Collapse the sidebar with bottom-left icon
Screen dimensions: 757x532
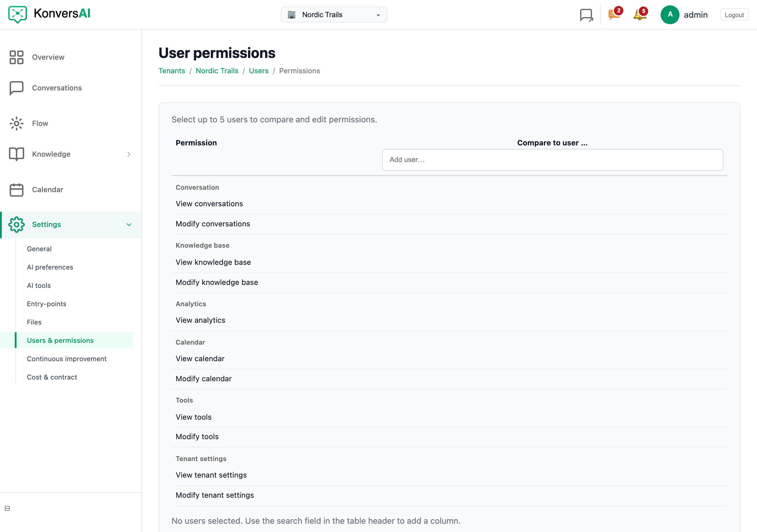[7, 508]
